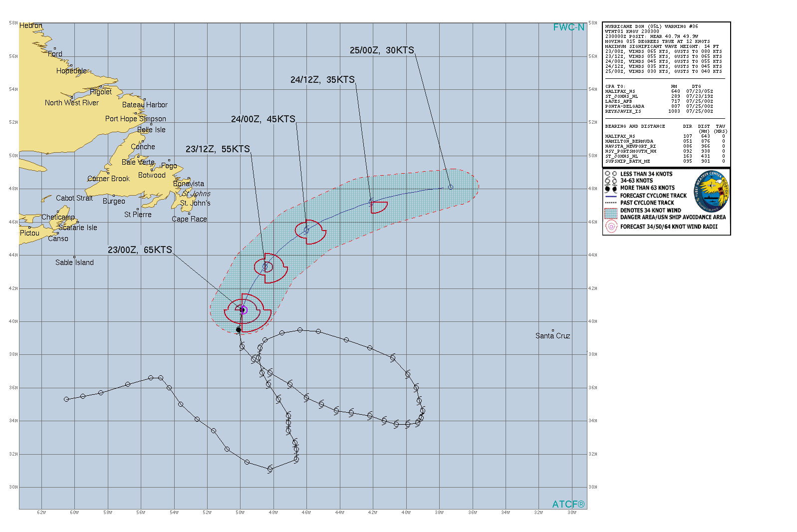Click the 23/12Z forecast position with wind radii
The width and height of the screenshot is (797, 532).
266,266
